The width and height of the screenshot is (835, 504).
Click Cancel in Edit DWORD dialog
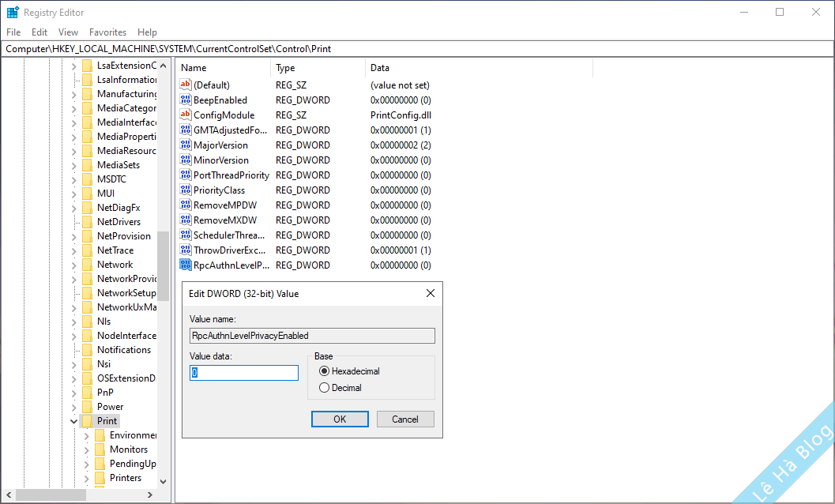[x=405, y=419]
